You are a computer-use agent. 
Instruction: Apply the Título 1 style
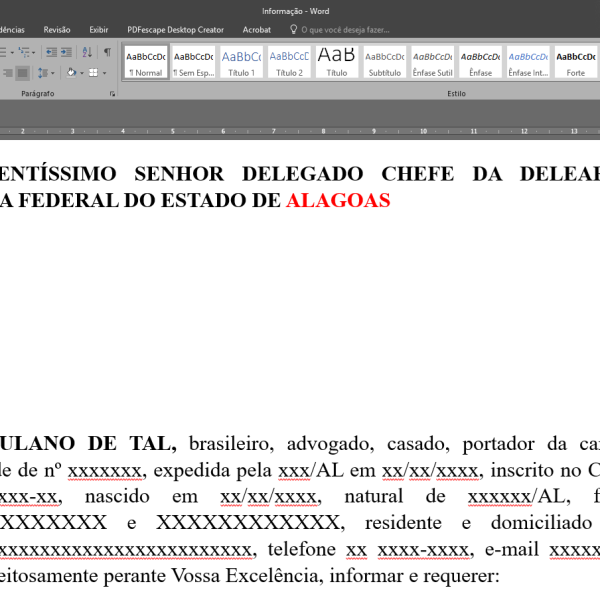pos(241,62)
